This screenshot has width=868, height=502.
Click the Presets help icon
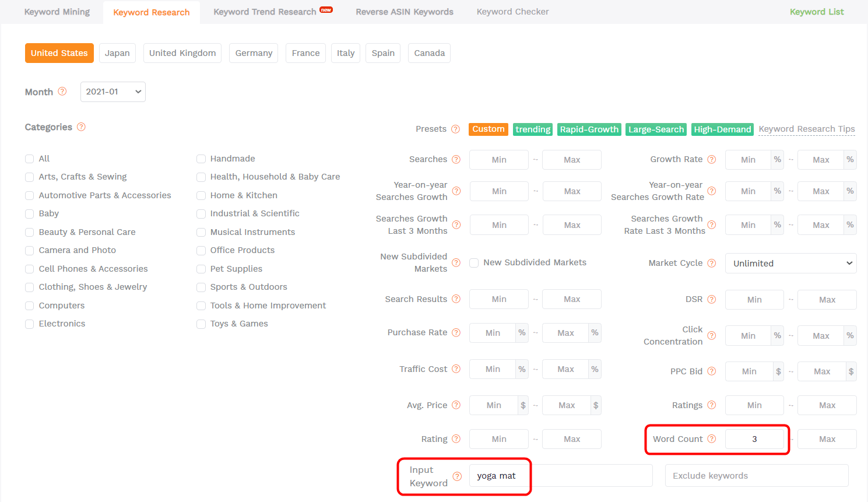(x=456, y=129)
